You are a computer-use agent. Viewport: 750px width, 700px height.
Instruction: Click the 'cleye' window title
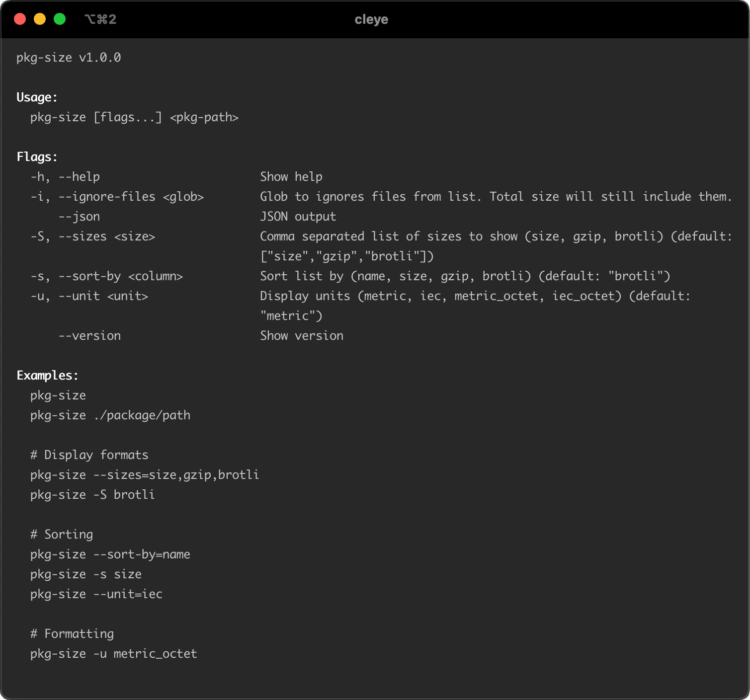pos(371,19)
